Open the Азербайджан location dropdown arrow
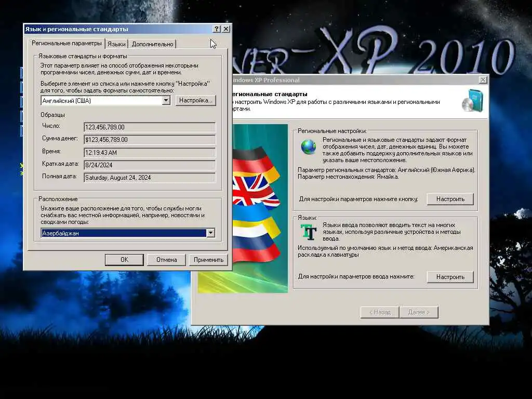 click(211, 233)
